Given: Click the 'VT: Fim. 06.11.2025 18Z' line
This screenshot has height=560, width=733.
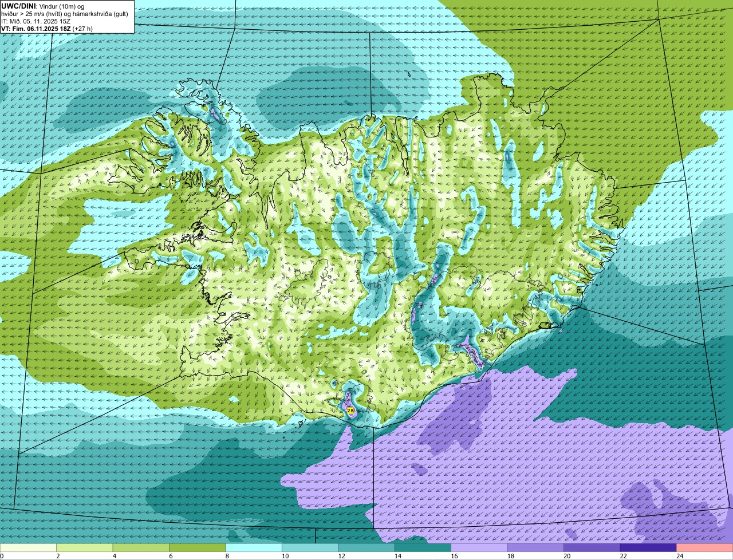Looking at the screenshot, I should 47,28.
